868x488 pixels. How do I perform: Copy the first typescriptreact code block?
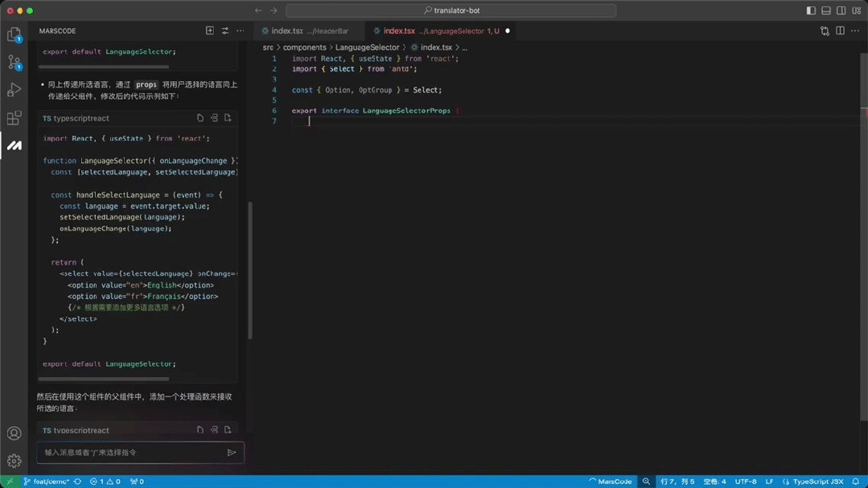pyautogui.click(x=200, y=118)
